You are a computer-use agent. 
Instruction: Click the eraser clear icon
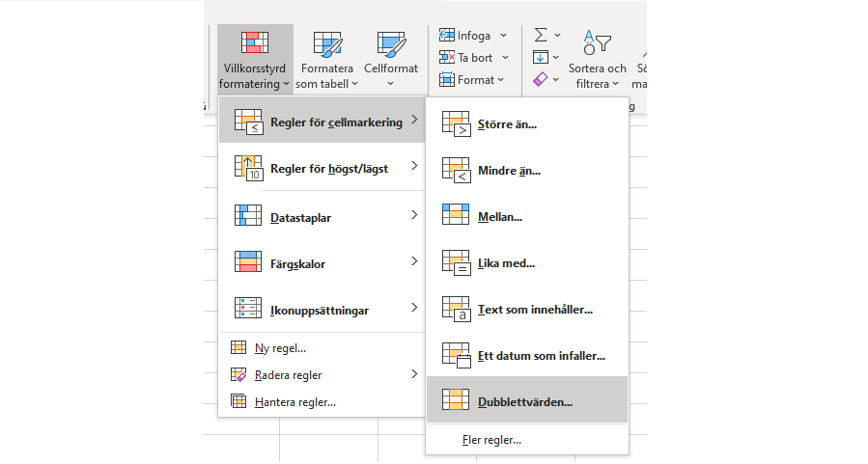541,79
